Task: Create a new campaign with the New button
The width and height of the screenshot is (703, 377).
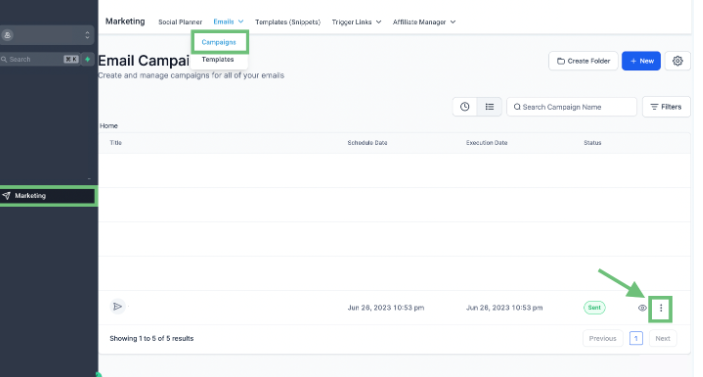Action: tap(641, 61)
